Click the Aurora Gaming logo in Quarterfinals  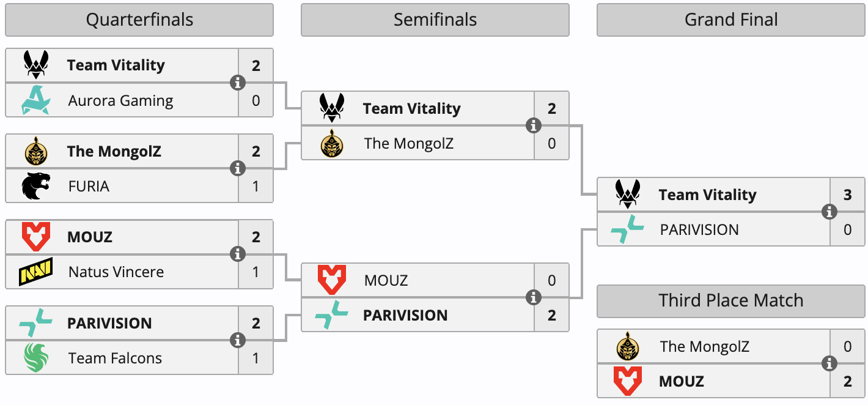tap(36, 100)
